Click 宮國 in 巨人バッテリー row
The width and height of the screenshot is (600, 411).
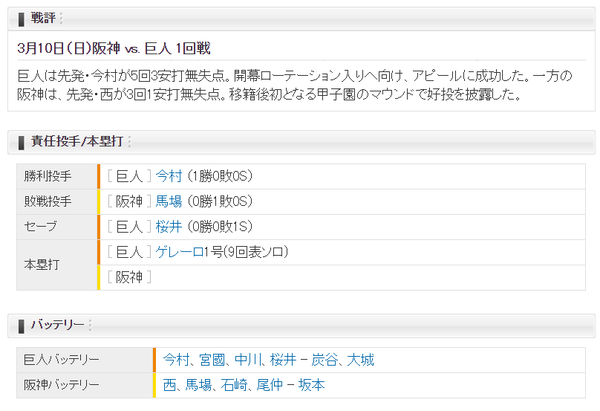(x=212, y=360)
